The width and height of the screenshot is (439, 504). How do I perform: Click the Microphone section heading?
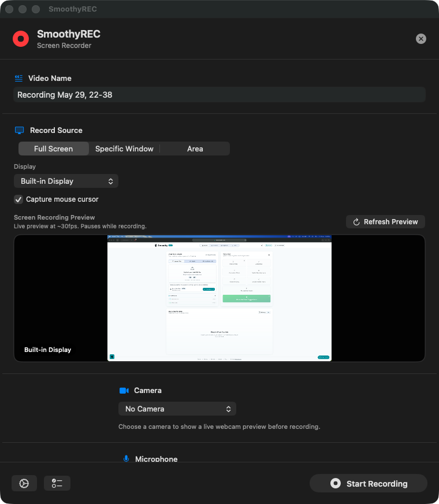point(156,459)
